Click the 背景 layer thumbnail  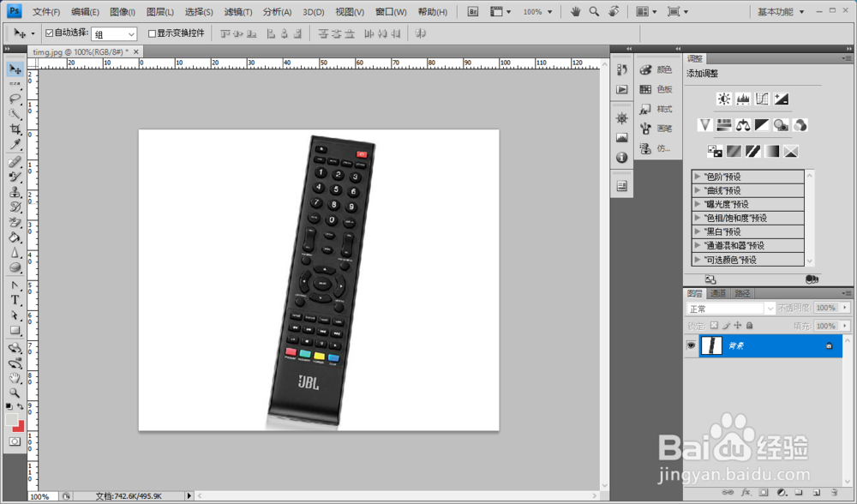click(x=711, y=345)
